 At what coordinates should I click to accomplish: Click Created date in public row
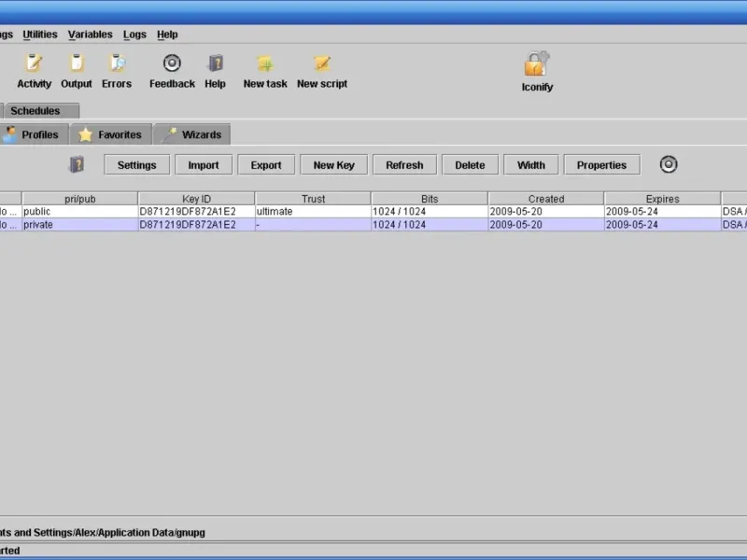click(x=546, y=212)
